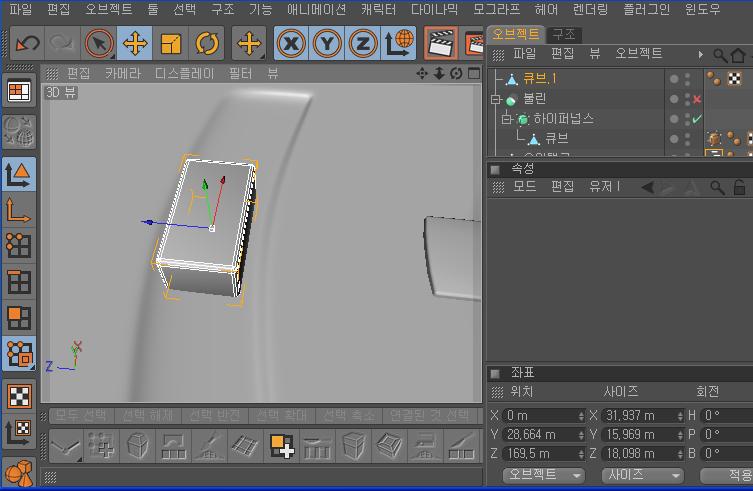
Task: Click stepper arrows on size Y field
Action: click(x=680, y=435)
